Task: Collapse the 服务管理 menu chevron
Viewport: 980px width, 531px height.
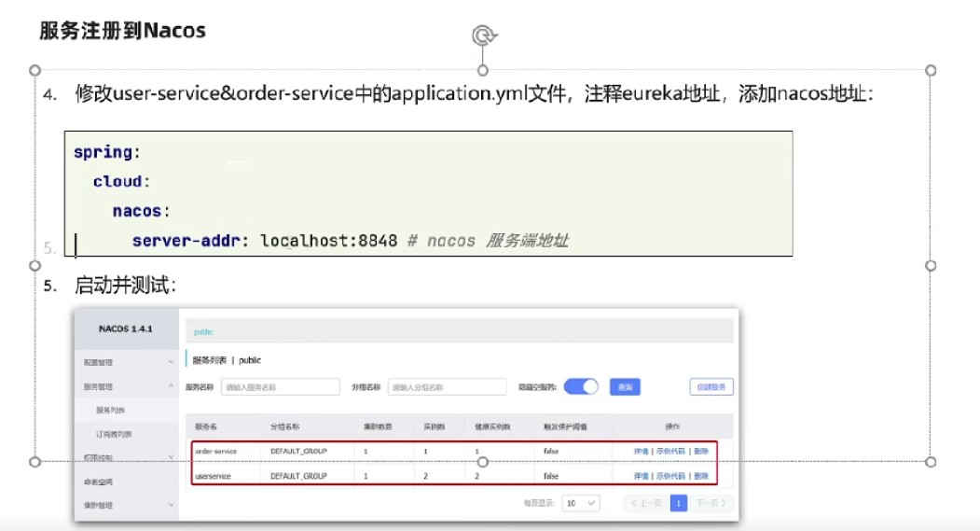Action: [x=171, y=386]
